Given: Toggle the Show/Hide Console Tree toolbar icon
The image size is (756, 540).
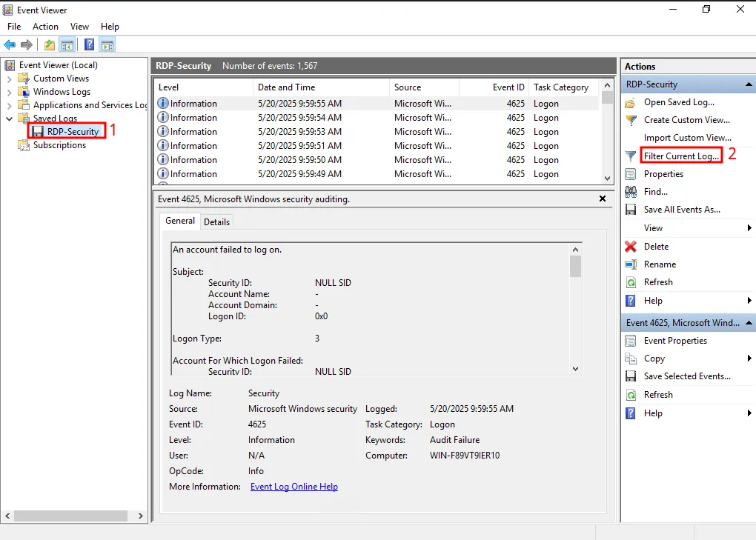Looking at the screenshot, I should (67, 44).
